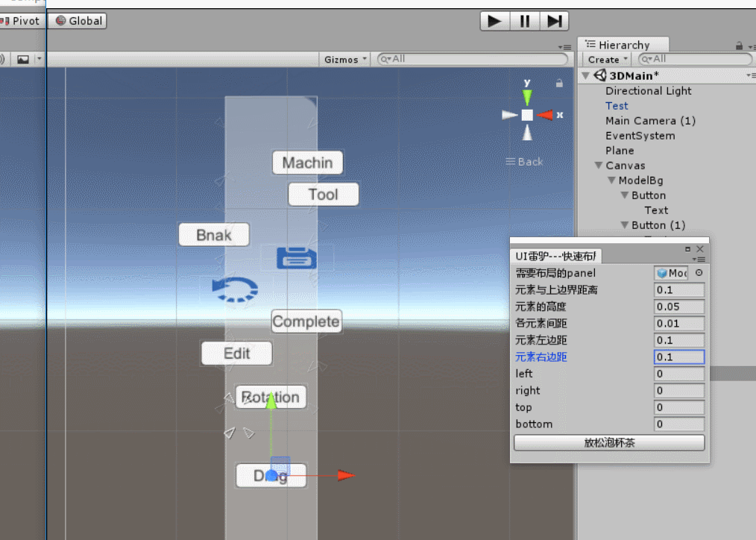Pause the editor with the pause button
The image size is (756, 540).
click(x=525, y=21)
